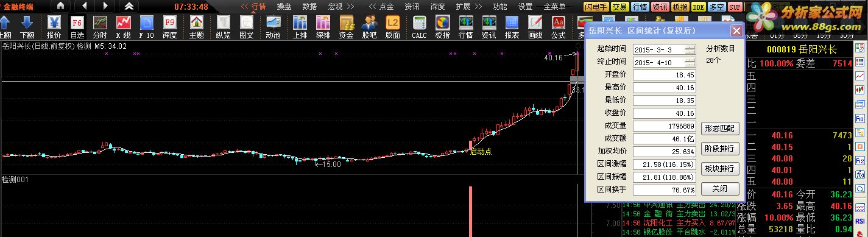Image resolution: width=868 pixels, height=237 pixels.
Task: Open the 公式 formula tool
Action: pyautogui.click(x=558, y=26)
